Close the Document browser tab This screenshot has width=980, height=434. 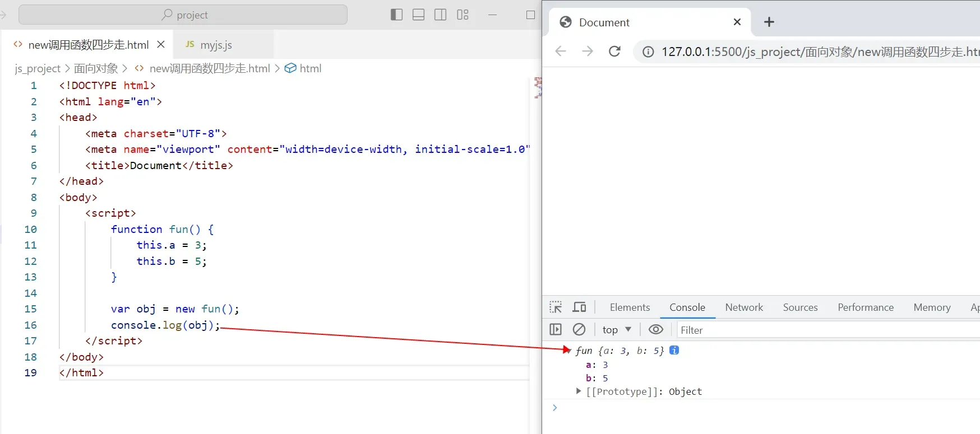click(x=737, y=22)
